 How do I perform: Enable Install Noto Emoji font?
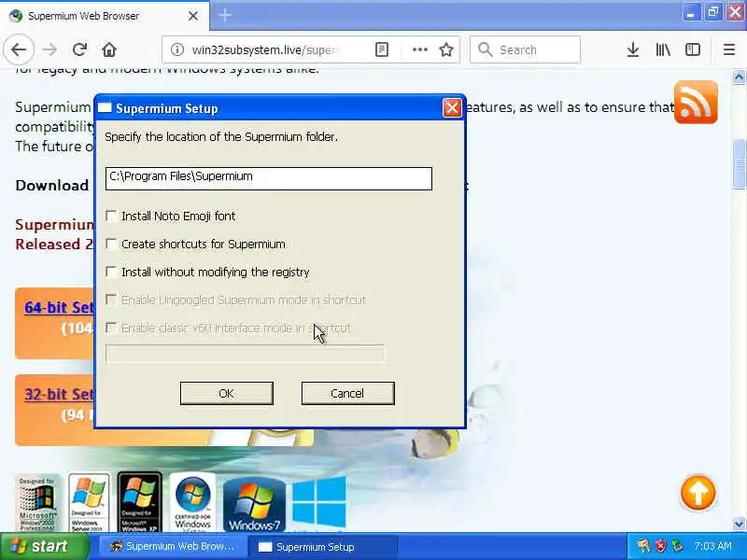(x=111, y=217)
